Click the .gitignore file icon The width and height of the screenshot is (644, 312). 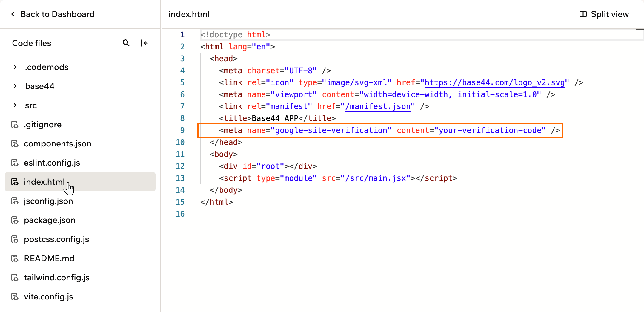(x=15, y=125)
